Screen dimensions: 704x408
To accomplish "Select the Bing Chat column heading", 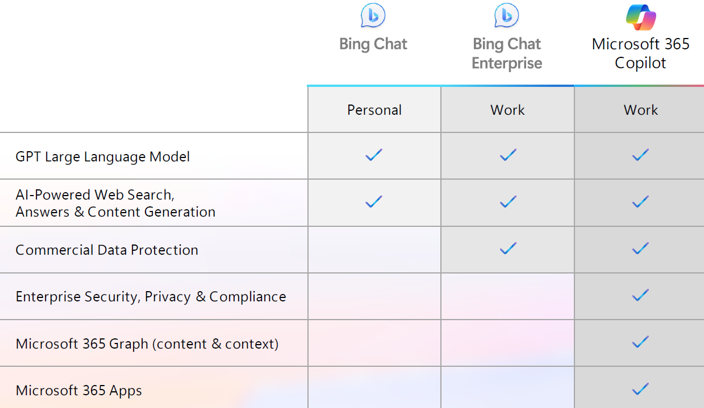I will coord(373,44).
